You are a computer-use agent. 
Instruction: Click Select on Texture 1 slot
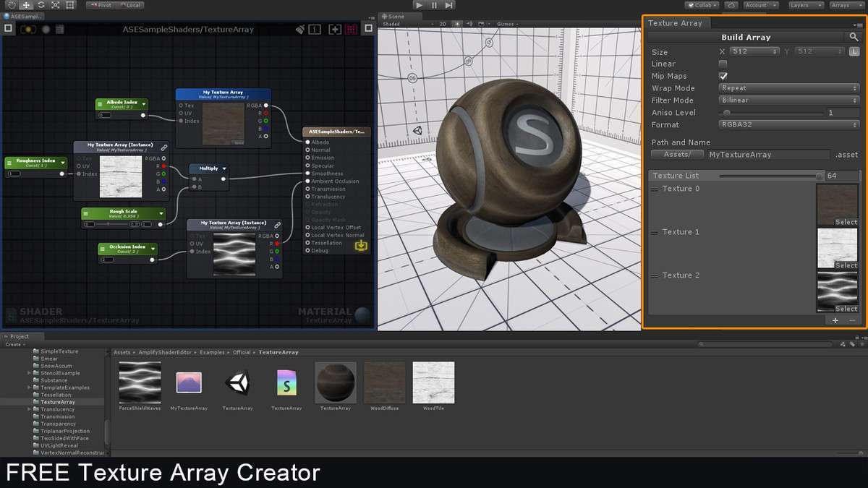click(x=845, y=265)
